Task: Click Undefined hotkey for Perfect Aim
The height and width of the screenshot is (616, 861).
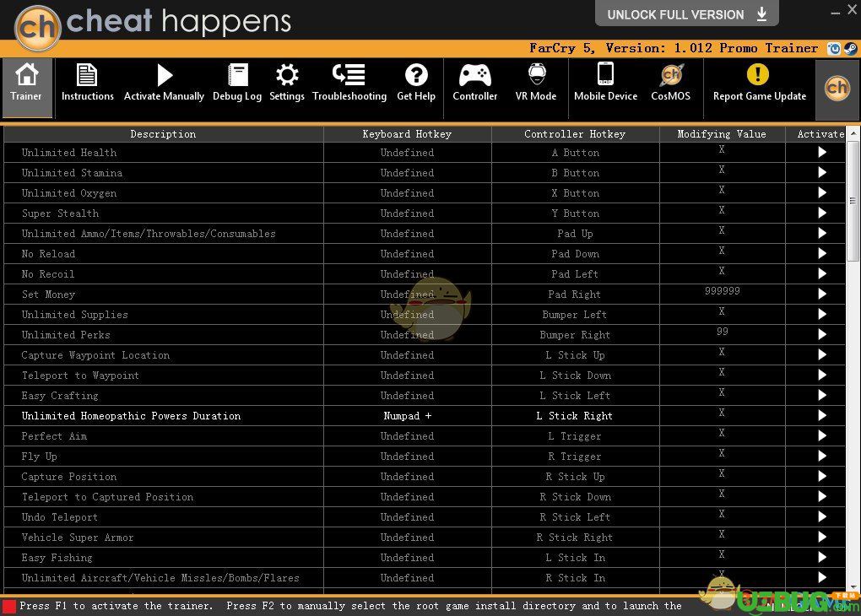Action: (407, 436)
